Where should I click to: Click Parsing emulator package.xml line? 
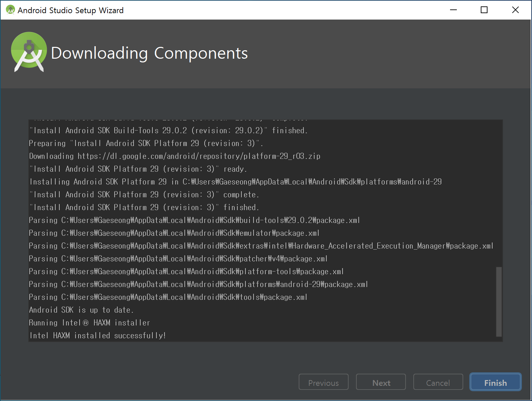point(174,233)
